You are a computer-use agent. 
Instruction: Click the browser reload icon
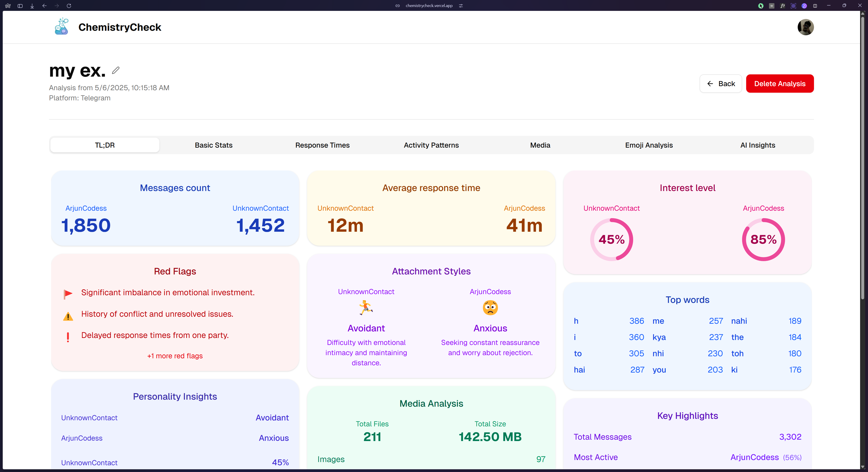click(69, 6)
